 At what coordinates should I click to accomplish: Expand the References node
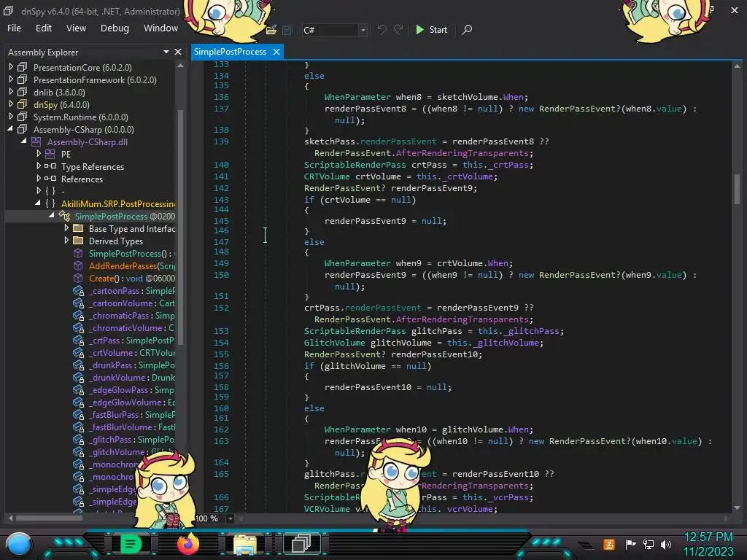pyautogui.click(x=39, y=179)
